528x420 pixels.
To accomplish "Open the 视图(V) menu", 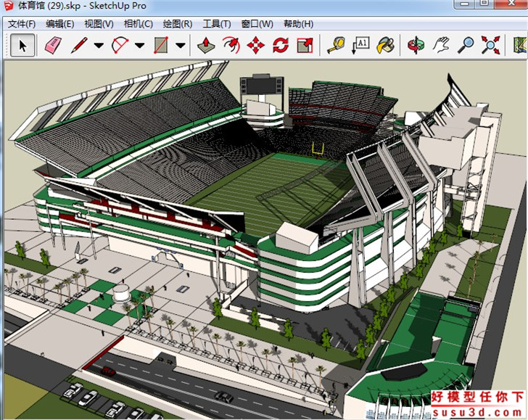I will pyautogui.click(x=99, y=24).
